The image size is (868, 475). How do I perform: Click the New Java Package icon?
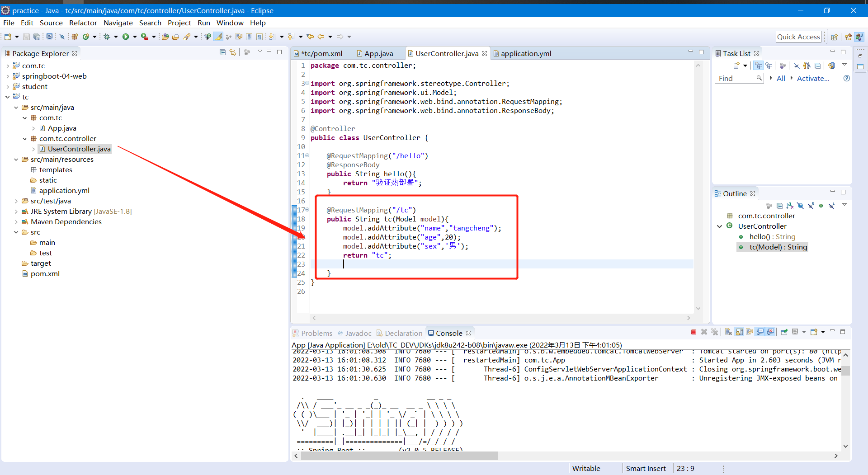(x=75, y=37)
